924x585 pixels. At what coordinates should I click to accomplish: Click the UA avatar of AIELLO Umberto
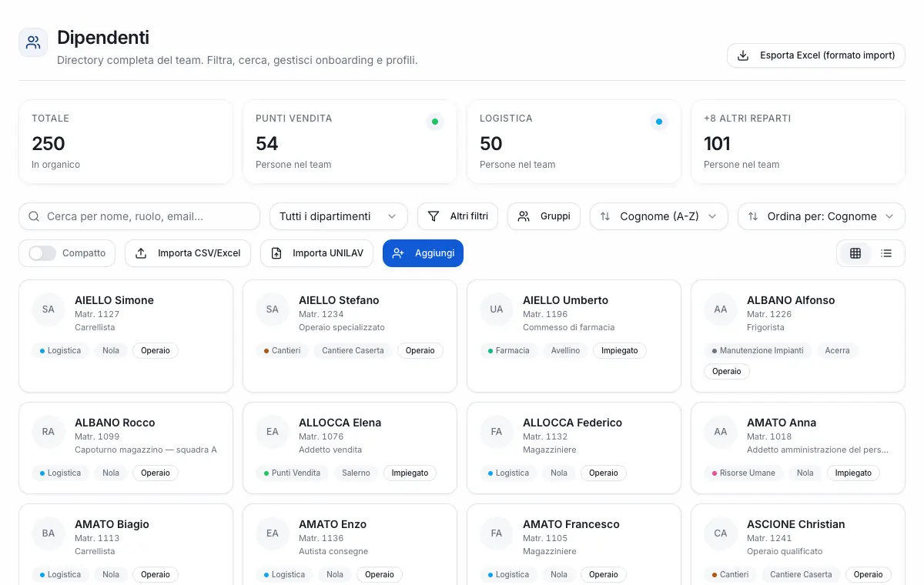[497, 309]
